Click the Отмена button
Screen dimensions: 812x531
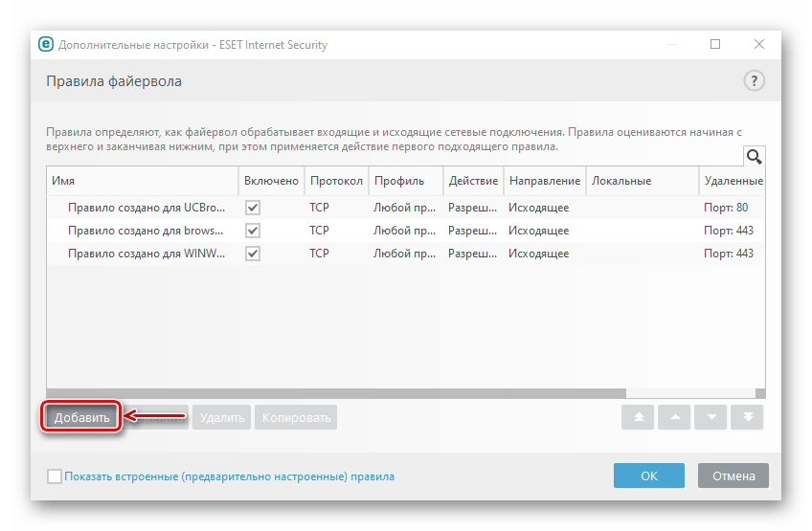pos(733,476)
